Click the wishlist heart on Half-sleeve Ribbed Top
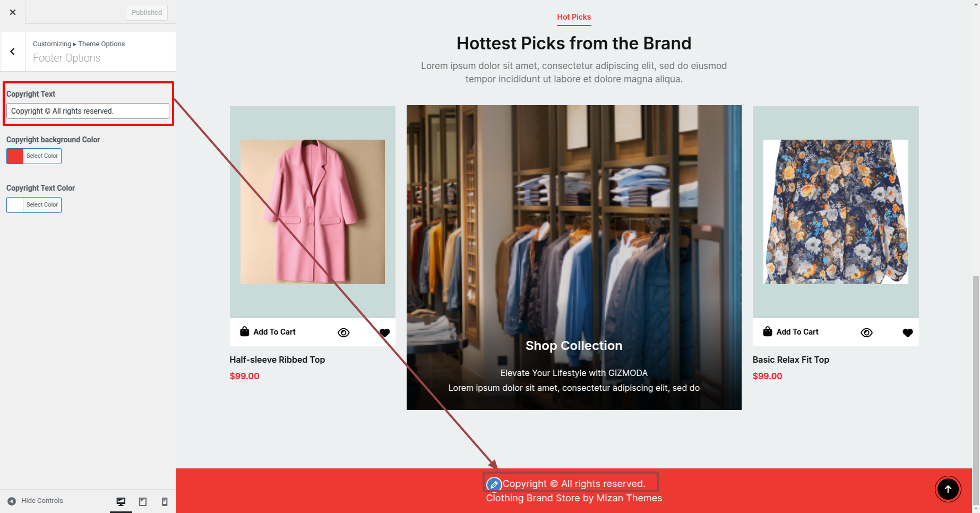Viewport: 980px width, 513px height. [385, 332]
